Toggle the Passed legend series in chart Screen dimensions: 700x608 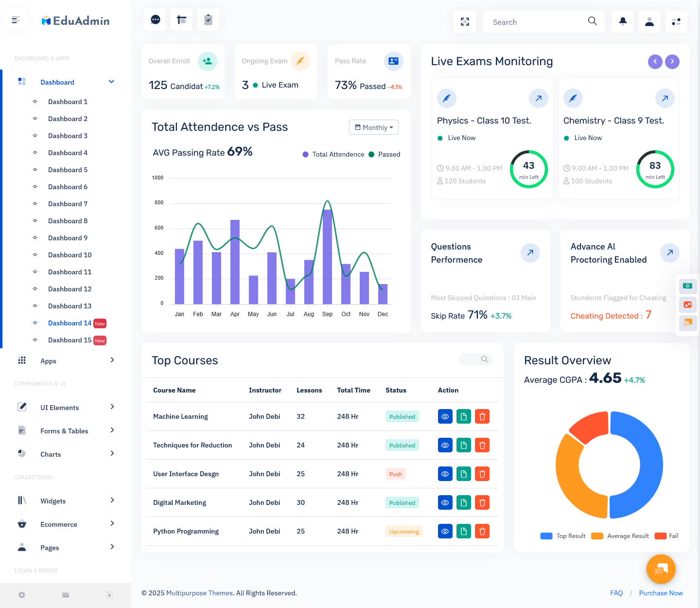[x=385, y=155]
